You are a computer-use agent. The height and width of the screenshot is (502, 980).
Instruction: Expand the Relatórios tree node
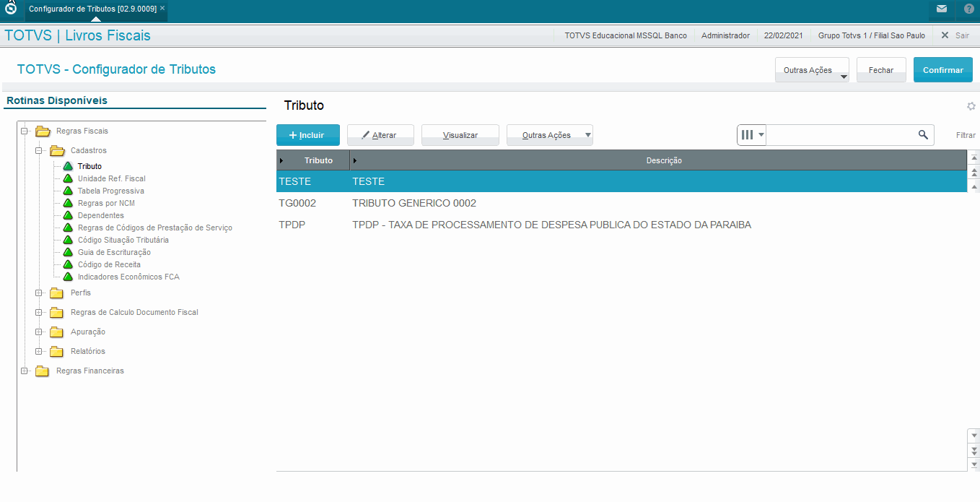coord(39,352)
